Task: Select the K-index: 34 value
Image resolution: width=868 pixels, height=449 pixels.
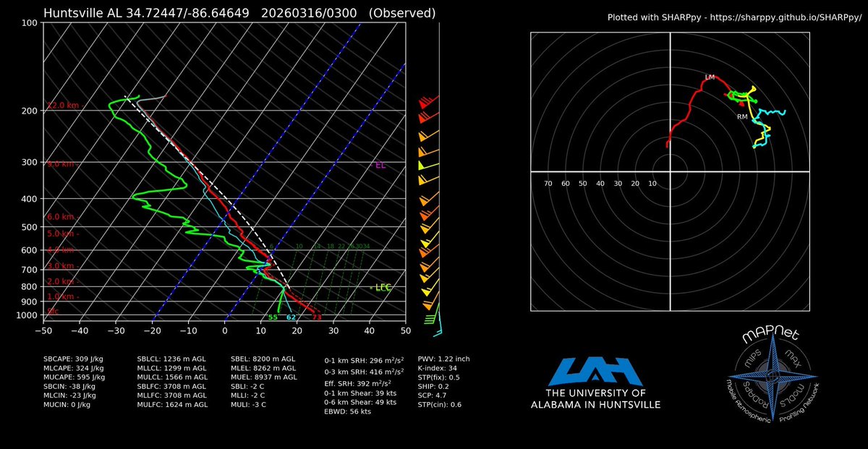Action: click(438, 368)
